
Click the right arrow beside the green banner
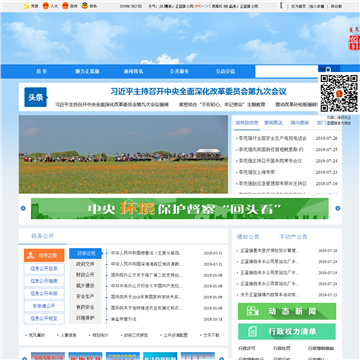[x=338, y=208]
